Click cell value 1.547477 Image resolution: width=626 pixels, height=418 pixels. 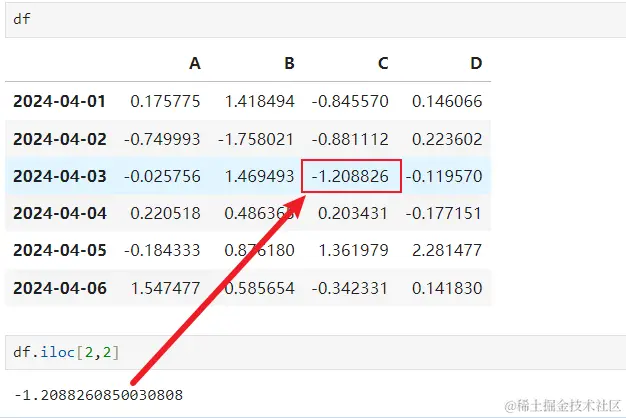166,288
